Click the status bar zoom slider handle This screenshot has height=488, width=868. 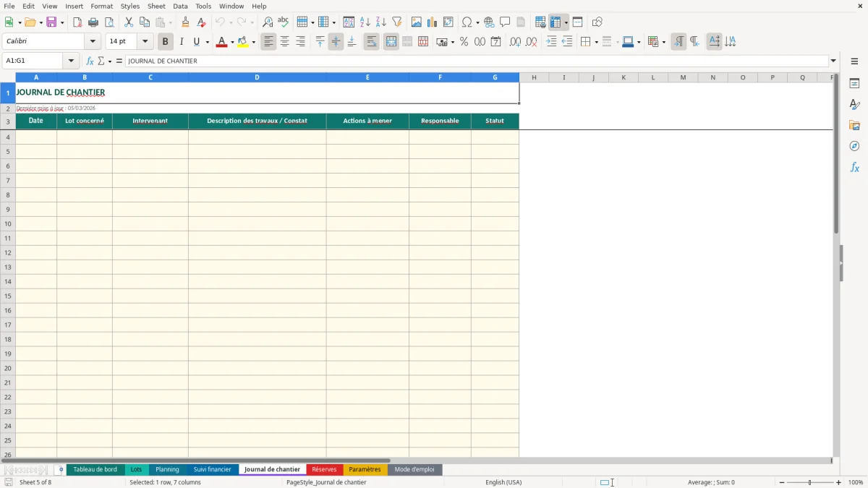point(810,482)
